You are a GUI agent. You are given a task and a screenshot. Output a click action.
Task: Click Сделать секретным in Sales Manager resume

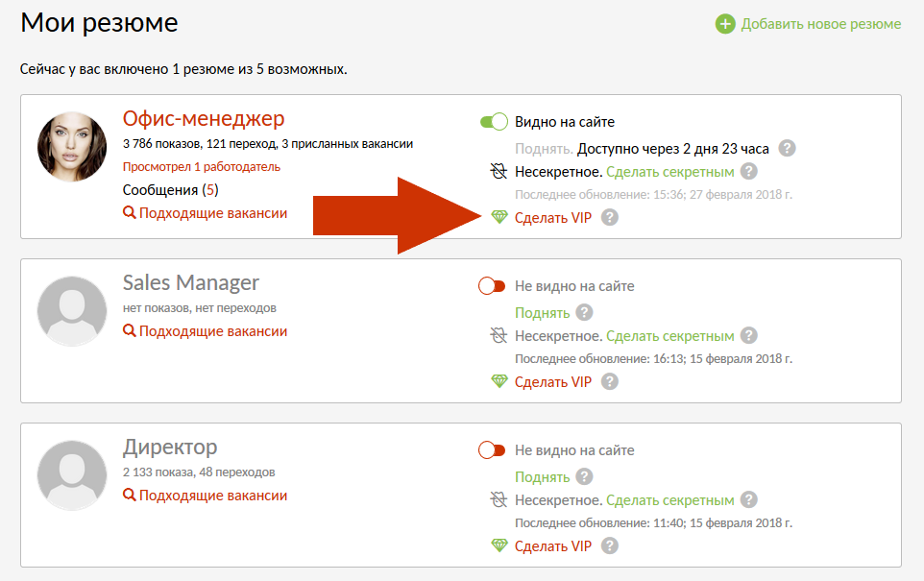[x=669, y=336]
